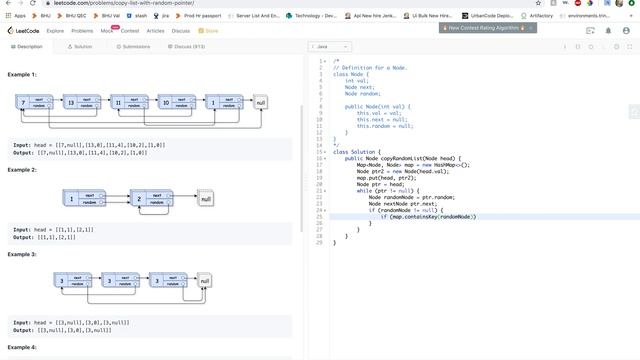Open the Problems menu item
The width and height of the screenshot is (640, 360).
[82, 31]
